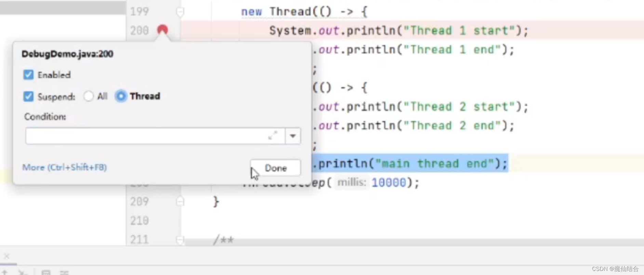Viewport: 644px width, 275px height.
Task: Toggle the Suspend checkbox
Action: (x=29, y=96)
